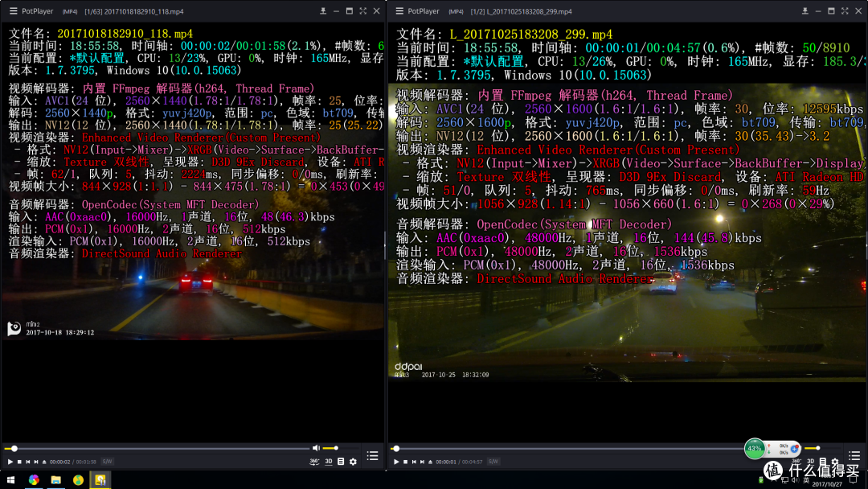Open the yellow-green music app on the taskbar
The image size is (868, 489).
point(78,480)
